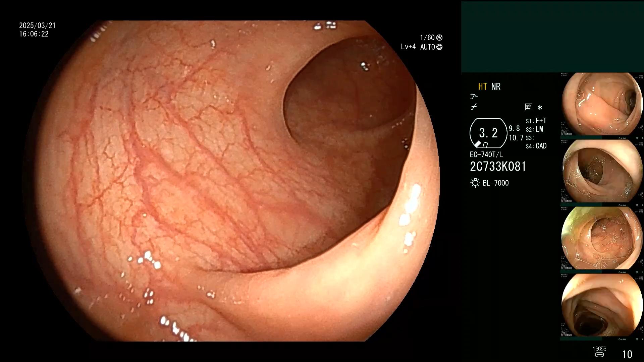Open the third yellowish captured thumbnail
Screen dimensions: 644x362
pyautogui.click(x=602, y=238)
